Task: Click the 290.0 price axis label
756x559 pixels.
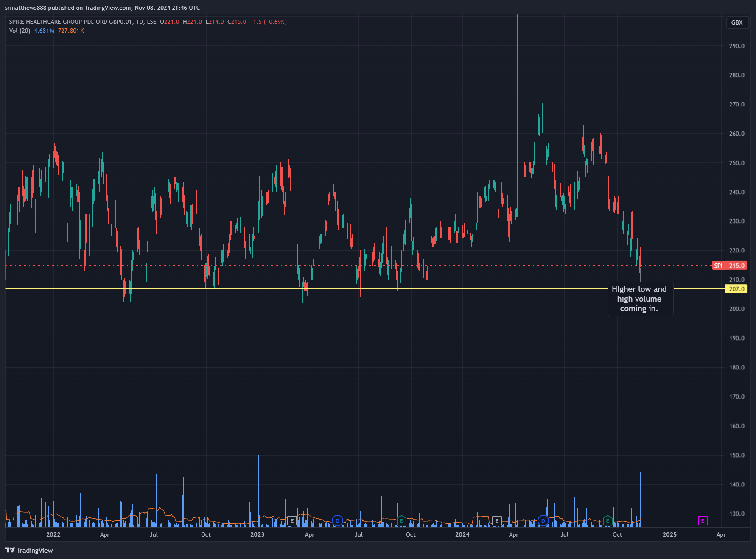Action: [x=737, y=46]
